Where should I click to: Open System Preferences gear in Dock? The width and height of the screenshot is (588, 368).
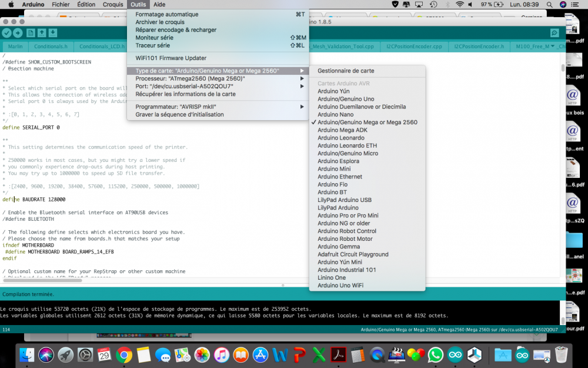[x=85, y=355]
